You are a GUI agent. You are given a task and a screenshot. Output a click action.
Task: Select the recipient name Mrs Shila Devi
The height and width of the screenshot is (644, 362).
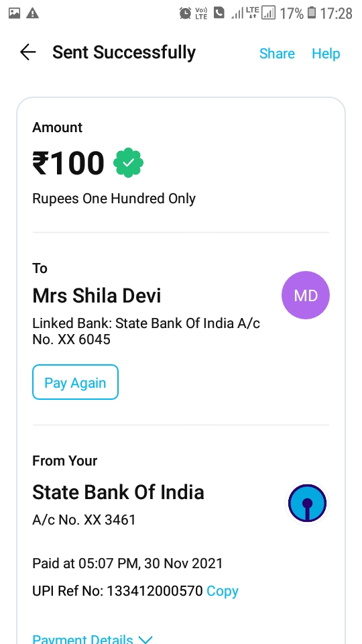click(97, 296)
